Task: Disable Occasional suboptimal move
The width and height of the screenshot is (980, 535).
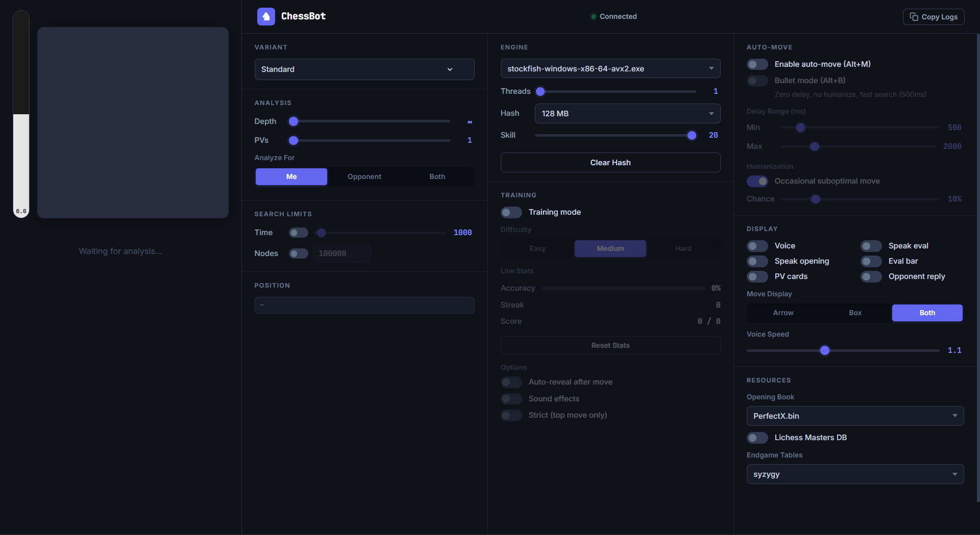Action: pyautogui.click(x=757, y=181)
